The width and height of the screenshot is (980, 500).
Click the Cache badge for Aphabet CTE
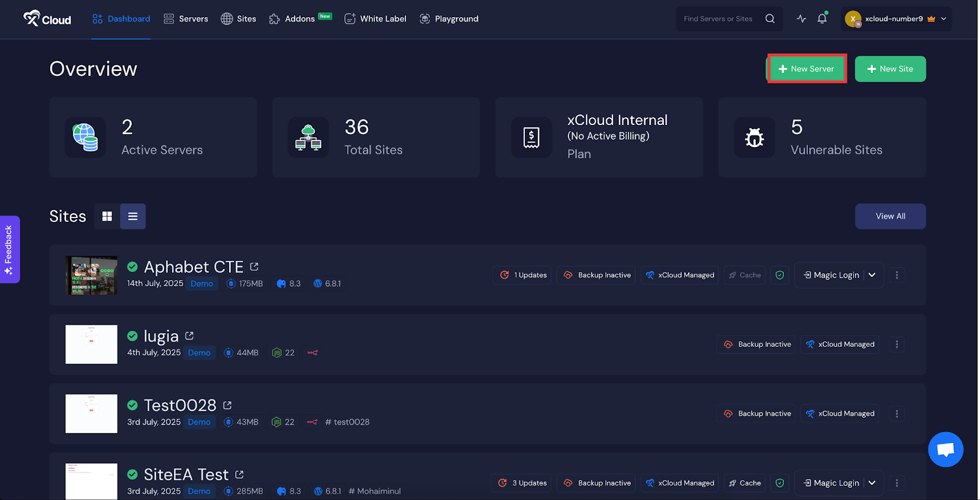coord(745,275)
